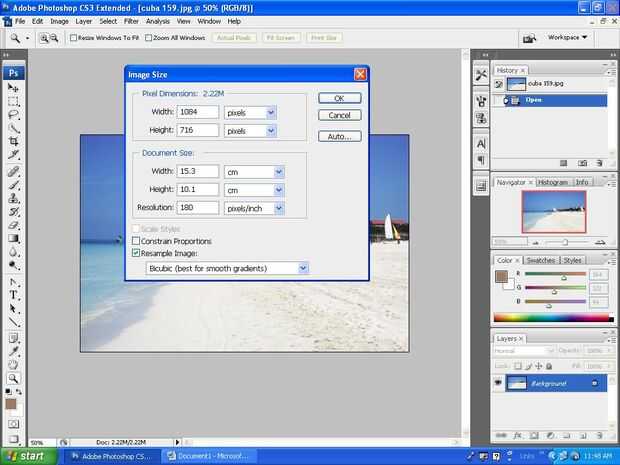Open the Filter menu
This screenshot has height=465, width=620.
click(131, 21)
